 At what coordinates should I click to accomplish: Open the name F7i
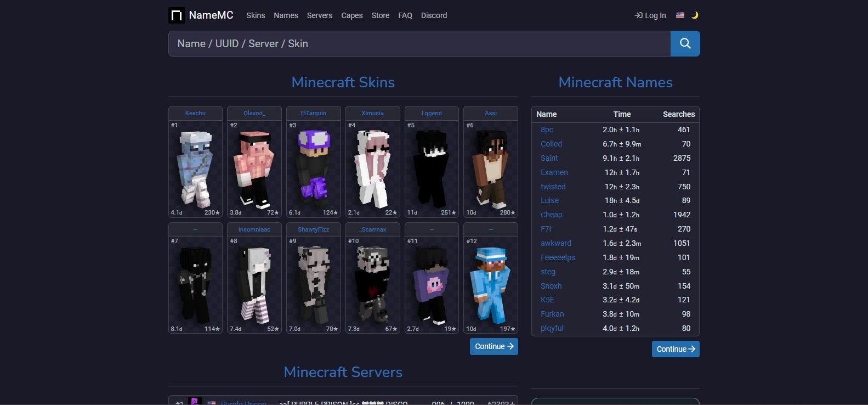(x=546, y=229)
